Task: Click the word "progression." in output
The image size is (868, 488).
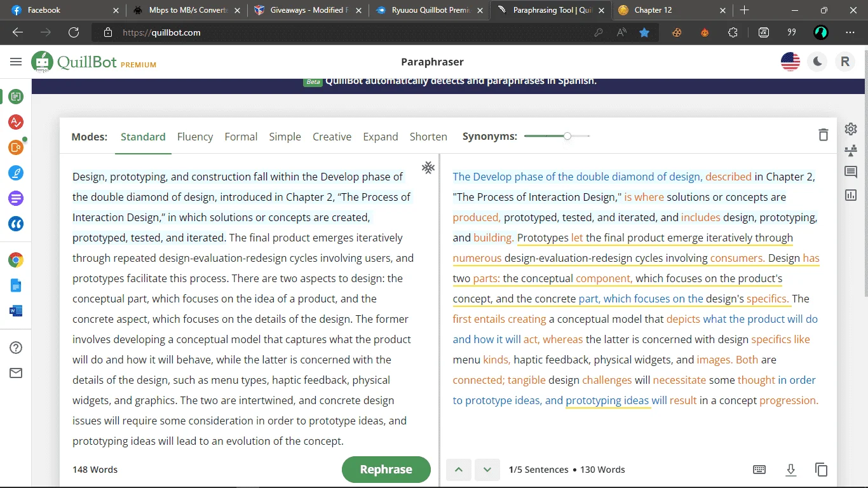Action: [789, 400]
